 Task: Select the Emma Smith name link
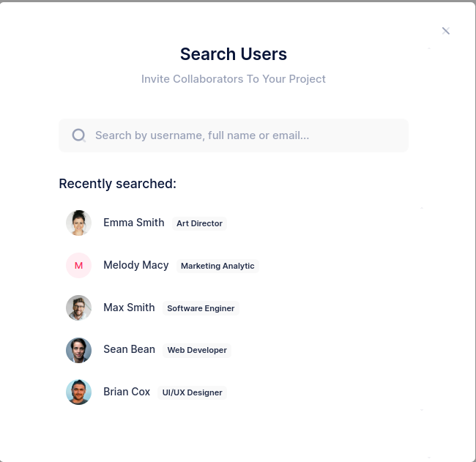tap(134, 223)
